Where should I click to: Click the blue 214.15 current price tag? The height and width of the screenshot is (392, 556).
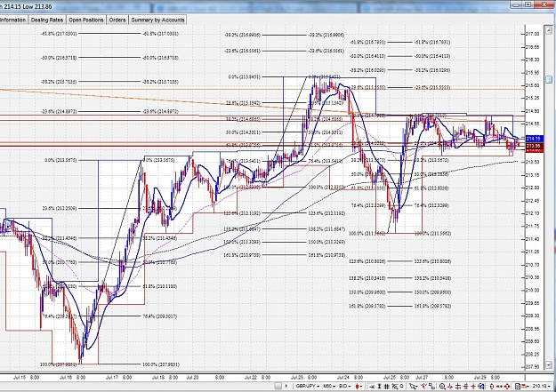534,139
